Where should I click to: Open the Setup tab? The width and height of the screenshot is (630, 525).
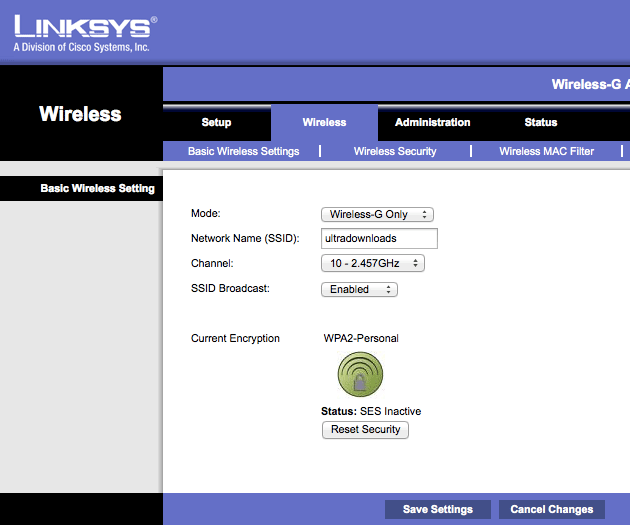216,122
